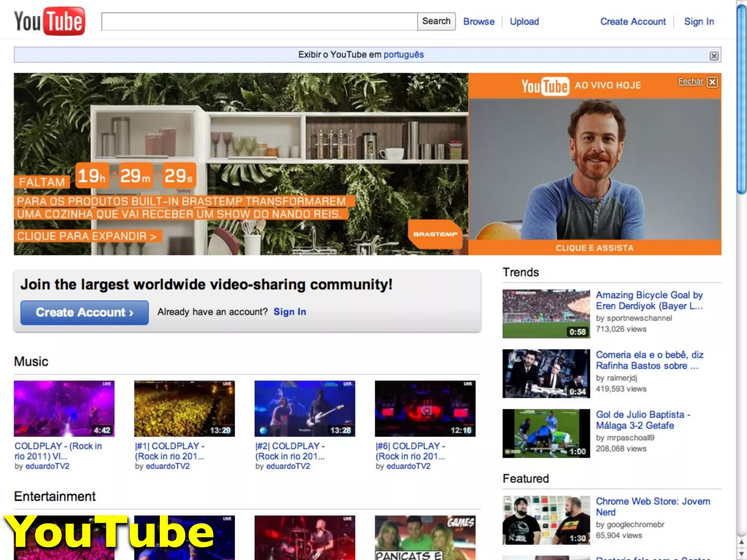Click the scrollbar down arrow
The width and height of the screenshot is (747, 560).
point(741,554)
